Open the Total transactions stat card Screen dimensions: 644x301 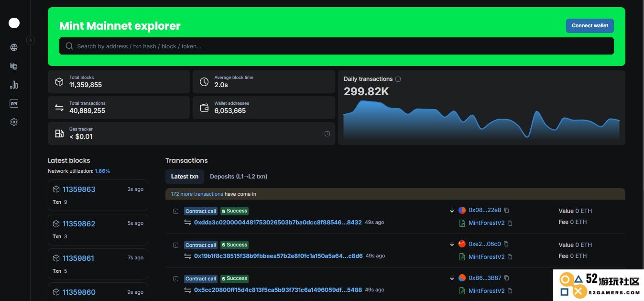(x=119, y=108)
